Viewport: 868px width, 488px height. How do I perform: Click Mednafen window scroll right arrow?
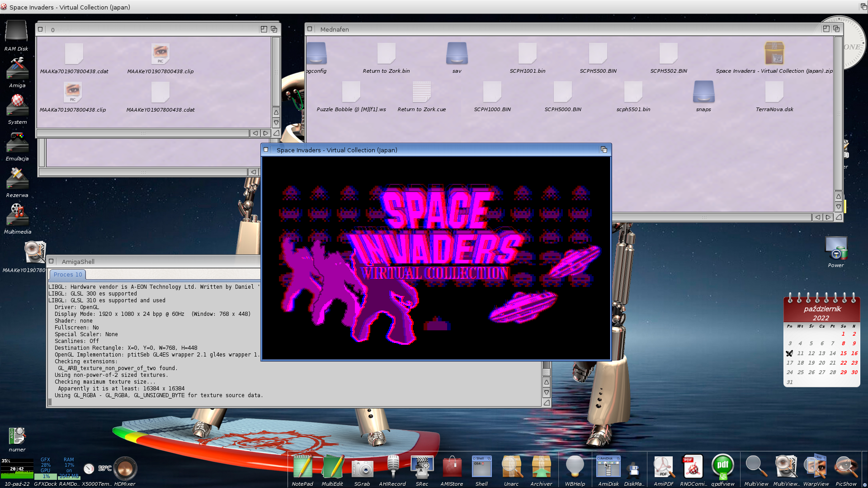coord(828,217)
